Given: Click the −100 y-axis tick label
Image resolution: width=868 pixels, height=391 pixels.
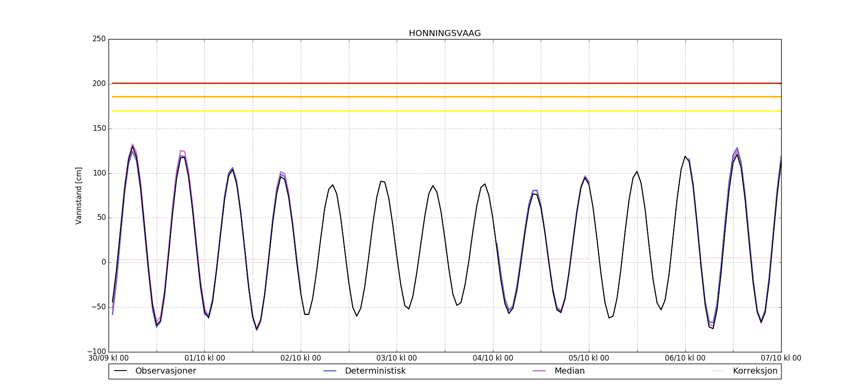Looking at the screenshot, I should click(x=96, y=351).
